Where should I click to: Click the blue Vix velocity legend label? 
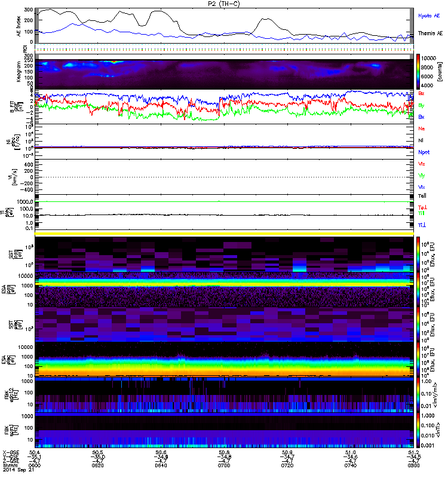(421, 187)
